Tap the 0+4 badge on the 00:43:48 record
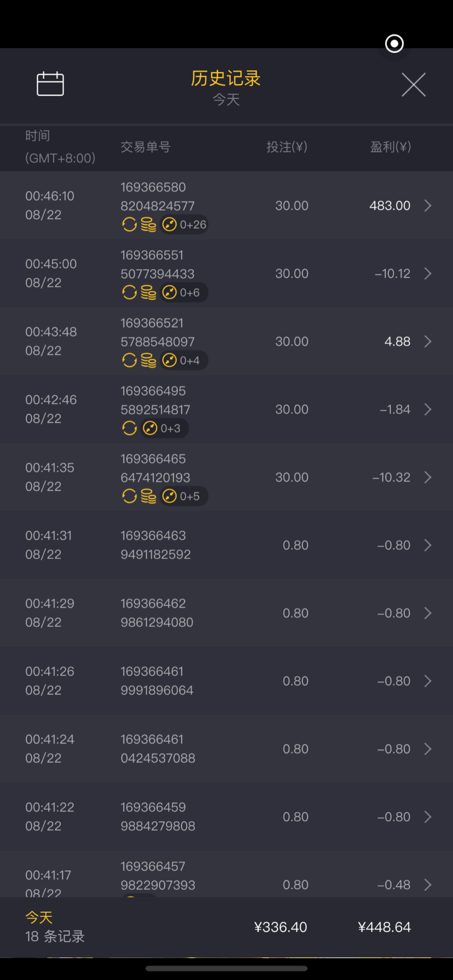This screenshot has width=453, height=980. click(184, 361)
